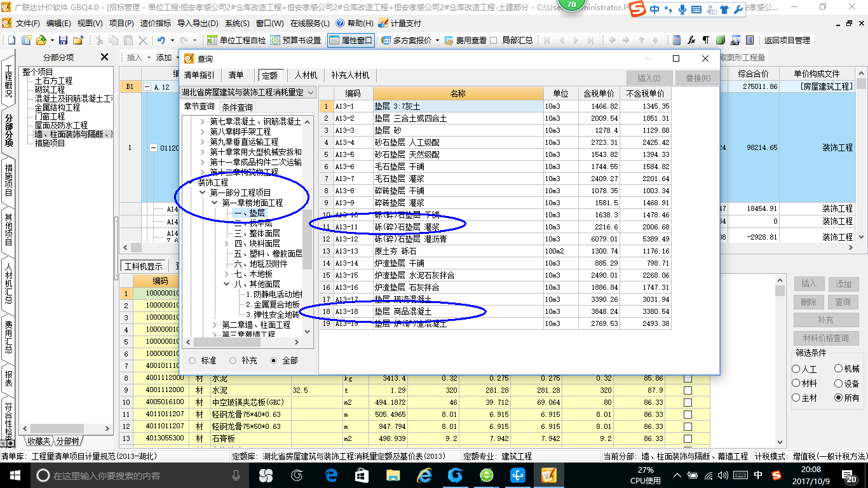The width and height of the screenshot is (868, 488).
Task: Switch to 条件查询 tab
Action: coord(237,107)
